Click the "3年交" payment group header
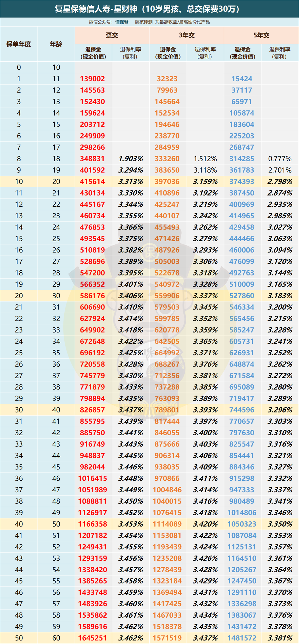299x644 pixels. (187, 35)
